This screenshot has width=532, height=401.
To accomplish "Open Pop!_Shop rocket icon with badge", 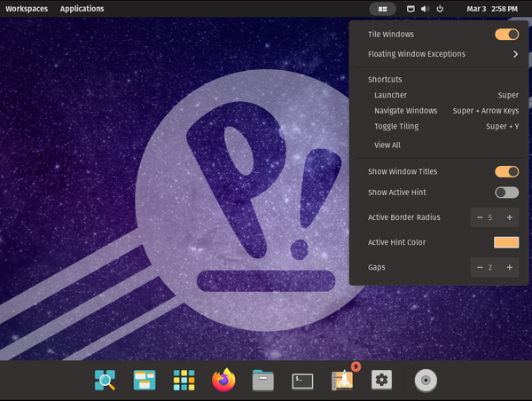I will pyautogui.click(x=342, y=381).
